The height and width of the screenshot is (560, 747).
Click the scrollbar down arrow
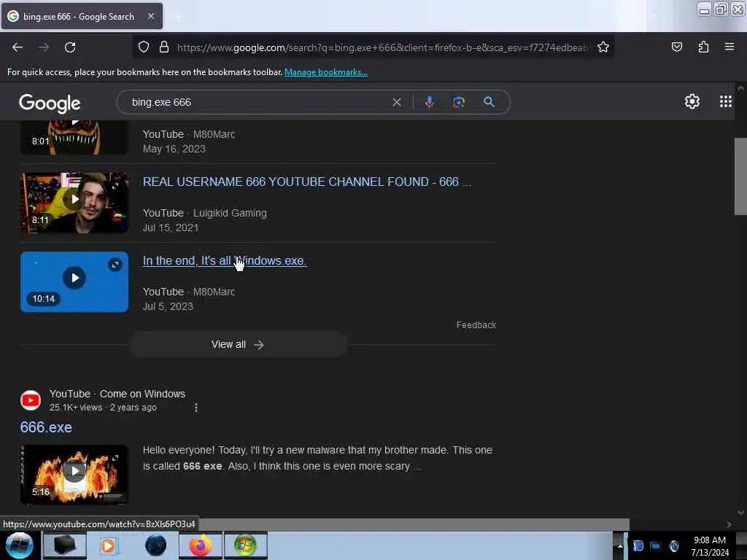point(740,513)
